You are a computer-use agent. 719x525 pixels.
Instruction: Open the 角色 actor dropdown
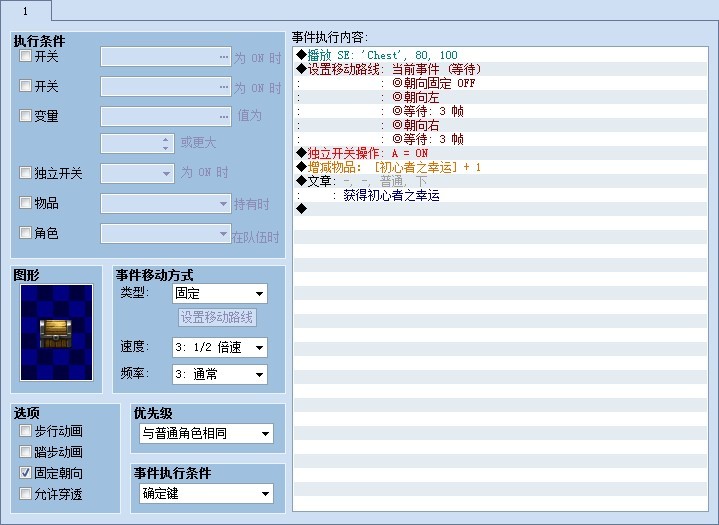[x=166, y=233]
